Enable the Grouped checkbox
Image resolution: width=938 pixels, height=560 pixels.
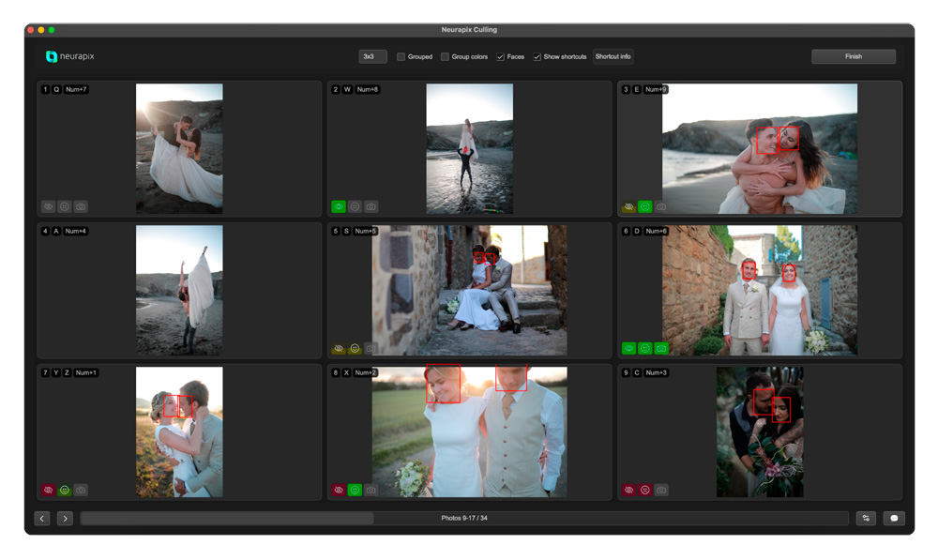click(x=401, y=57)
